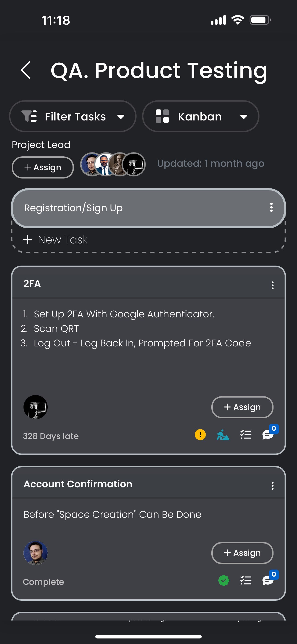Expand the Kanban view dropdown
Image resolution: width=297 pixels, height=644 pixels.
[201, 116]
